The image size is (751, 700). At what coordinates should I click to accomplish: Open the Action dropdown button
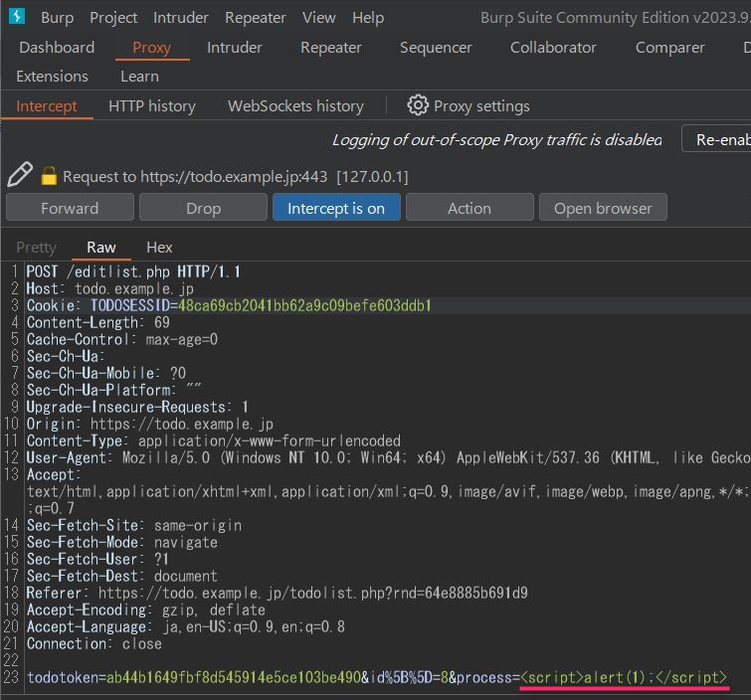point(469,208)
